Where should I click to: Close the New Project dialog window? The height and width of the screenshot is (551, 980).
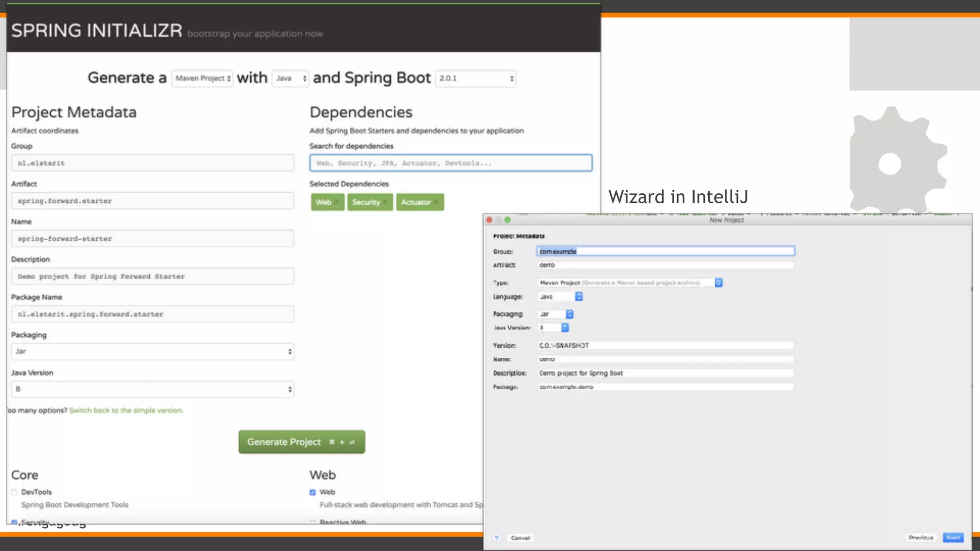(489, 220)
